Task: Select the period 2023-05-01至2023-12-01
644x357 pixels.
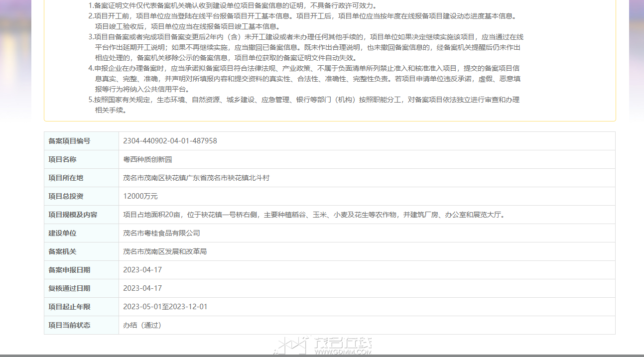Action: click(x=165, y=307)
